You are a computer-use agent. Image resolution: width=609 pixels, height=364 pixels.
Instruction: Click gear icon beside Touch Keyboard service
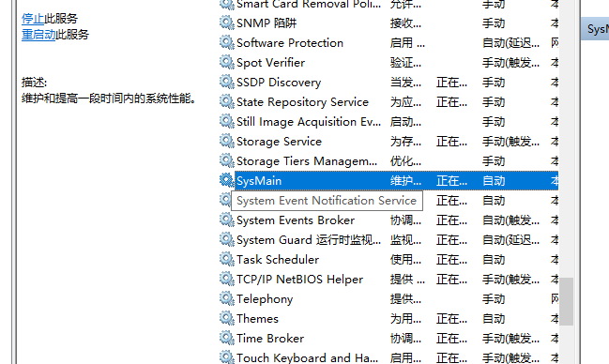[x=226, y=357]
